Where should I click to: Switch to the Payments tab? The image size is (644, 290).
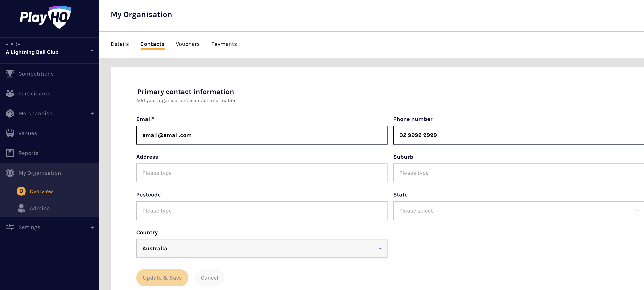(224, 44)
